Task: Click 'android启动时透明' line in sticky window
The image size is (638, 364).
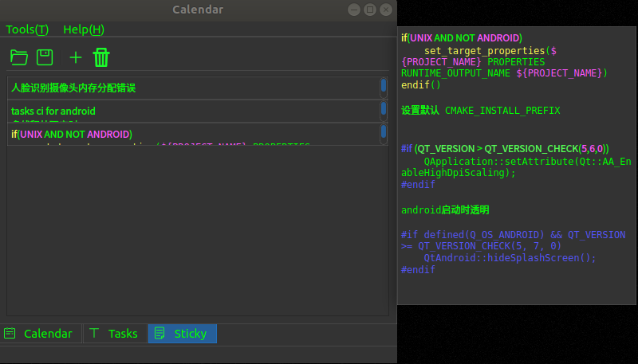Action: 445,210
